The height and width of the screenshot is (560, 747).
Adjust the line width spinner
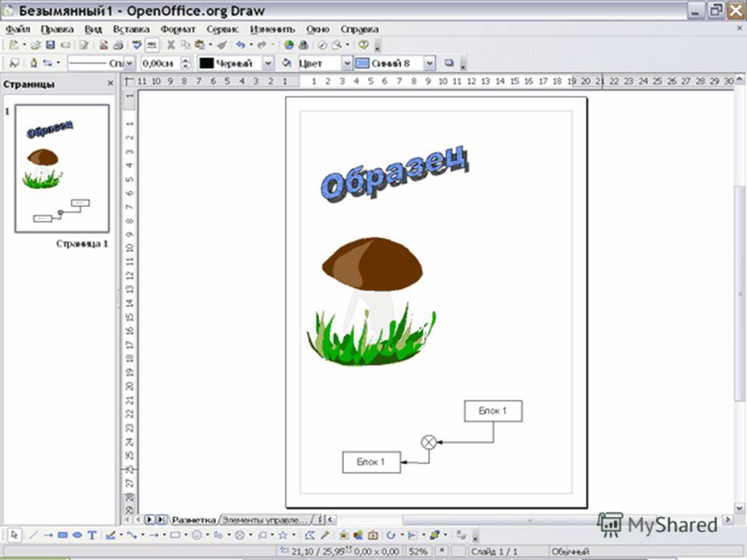186,63
